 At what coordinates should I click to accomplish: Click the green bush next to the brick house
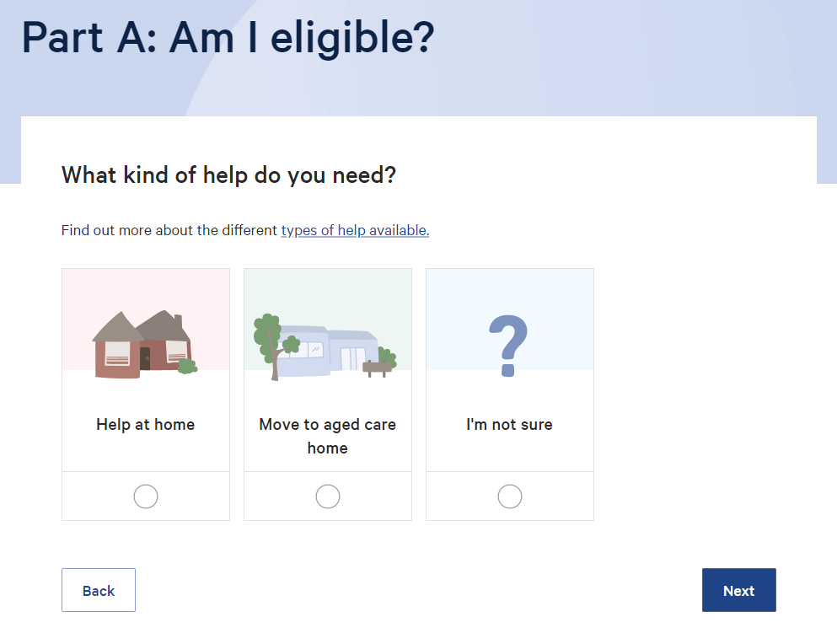[187, 366]
